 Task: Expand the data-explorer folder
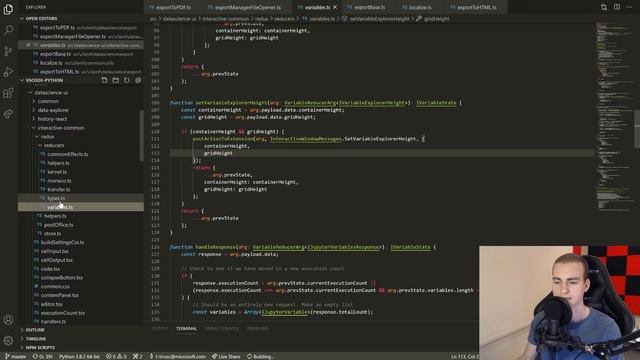tap(53, 110)
